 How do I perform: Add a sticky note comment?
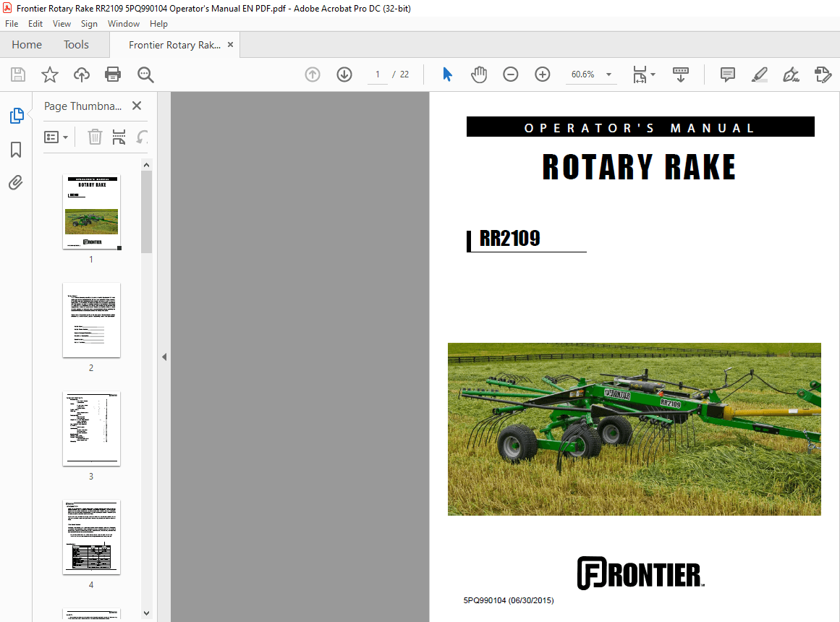(727, 74)
